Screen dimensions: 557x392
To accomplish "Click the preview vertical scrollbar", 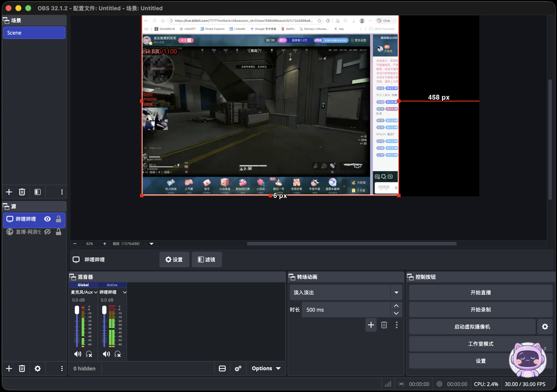I will pos(550,139).
